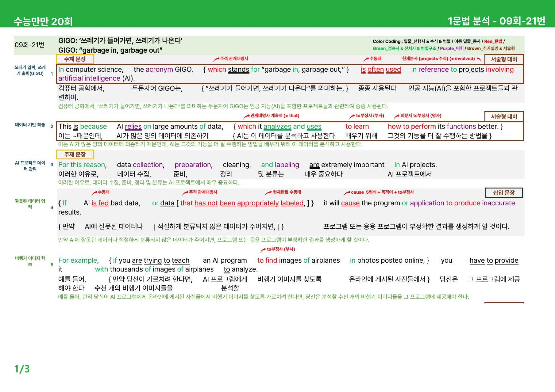Click the 삽입 문장 boxed label

[x=504, y=193]
